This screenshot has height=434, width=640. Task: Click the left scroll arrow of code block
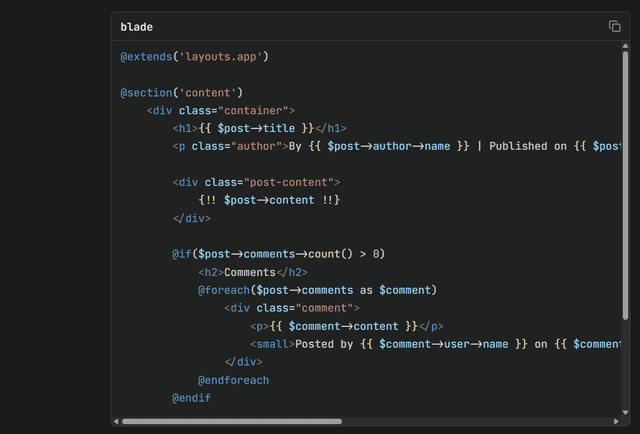[116, 421]
